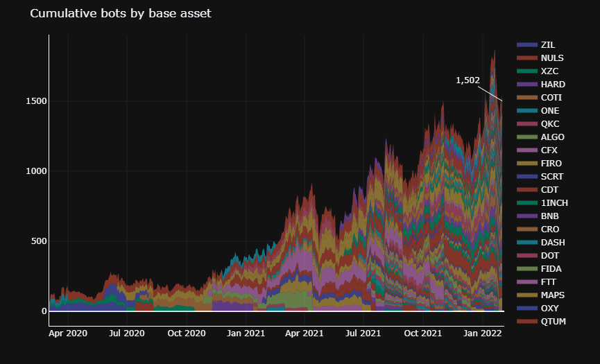Select the 1INCH legend label
Screen dimensions: 600x364
[x=554, y=203]
